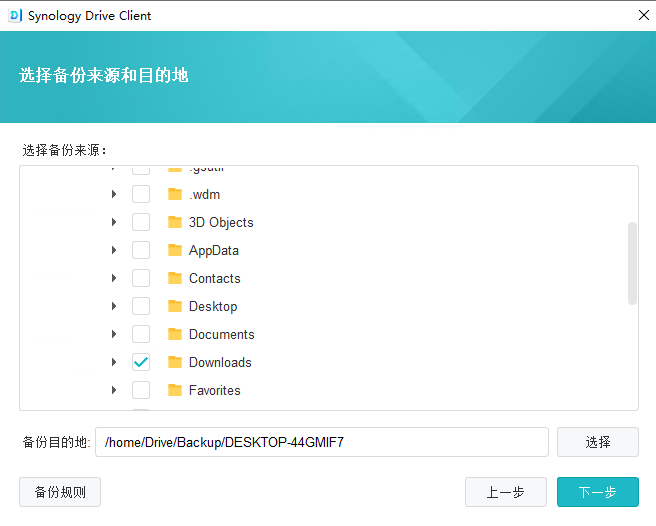Screen dimensions: 656x526
Task: Select the Documents folder name
Action: pos(222,334)
